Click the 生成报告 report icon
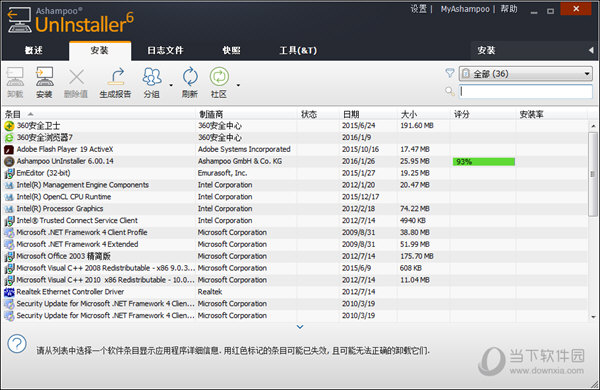 (116, 77)
